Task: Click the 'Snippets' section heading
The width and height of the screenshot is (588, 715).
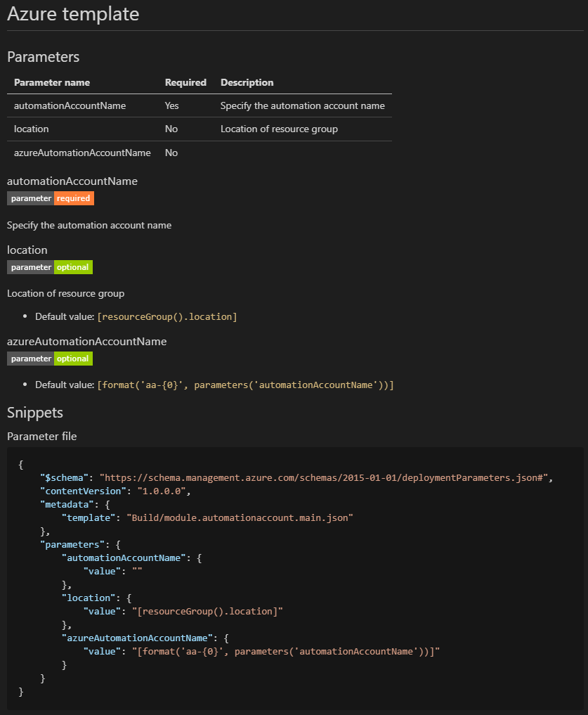Action: pos(35,413)
